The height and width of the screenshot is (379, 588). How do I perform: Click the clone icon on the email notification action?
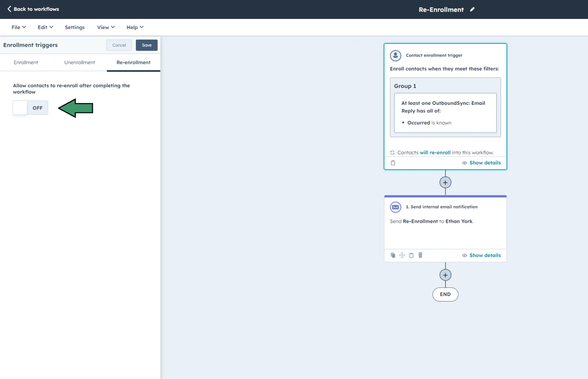pyautogui.click(x=393, y=255)
